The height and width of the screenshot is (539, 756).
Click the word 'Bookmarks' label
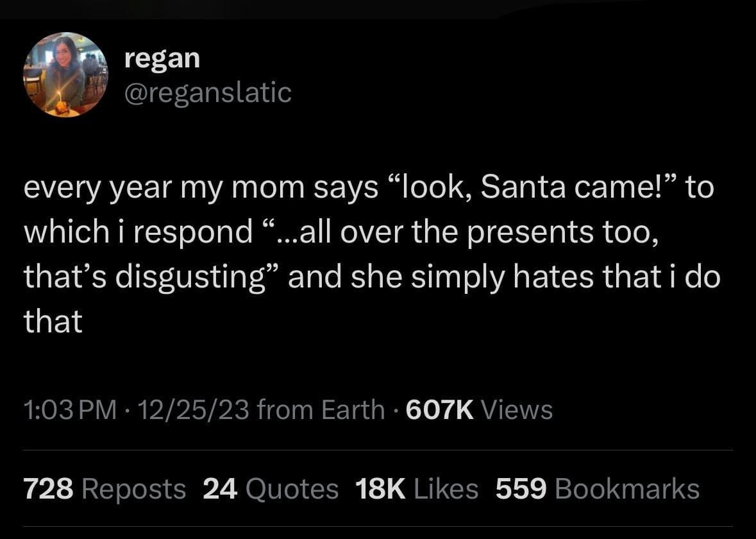626,489
